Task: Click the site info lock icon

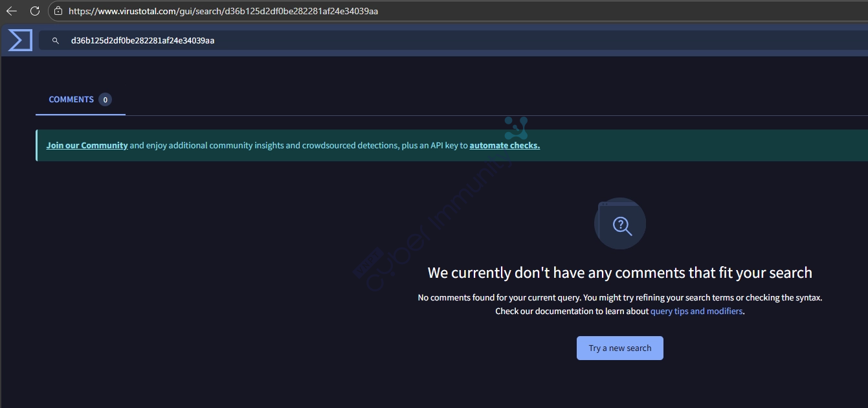Action: pos(58,11)
